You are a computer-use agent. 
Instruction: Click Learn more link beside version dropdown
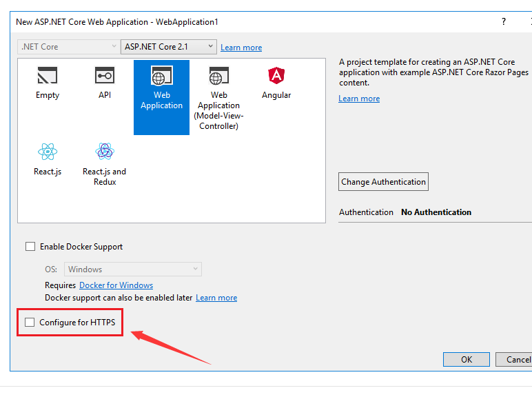(x=241, y=48)
